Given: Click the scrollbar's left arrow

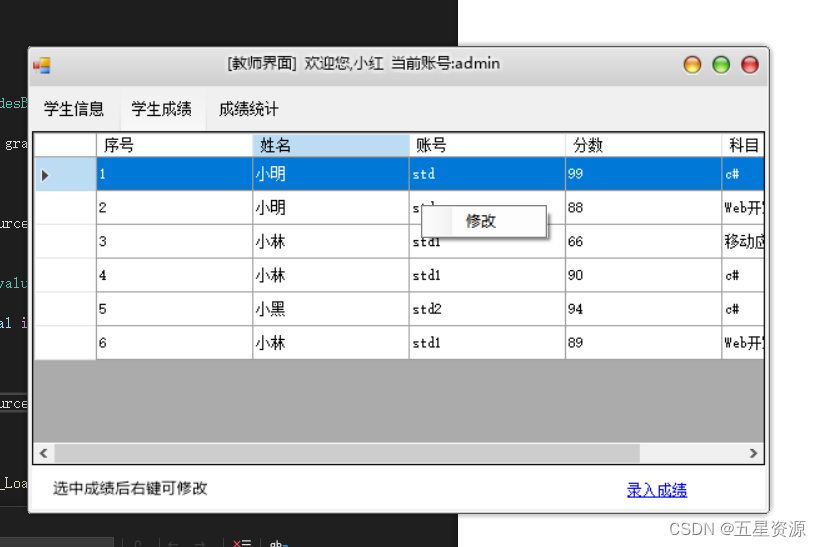Looking at the screenshot, I should (x=44, y=453).
